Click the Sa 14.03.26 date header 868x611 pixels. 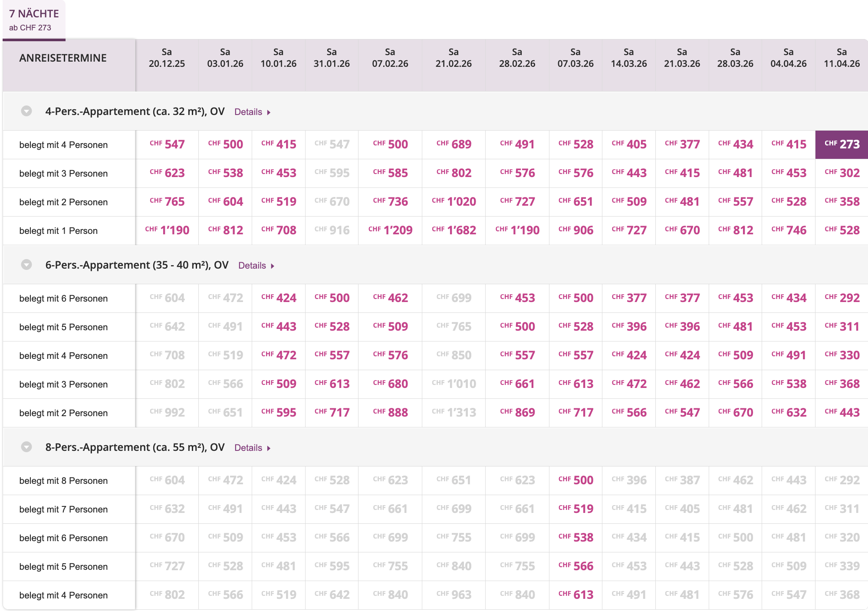pyautogui.click(x=628, y=58)
